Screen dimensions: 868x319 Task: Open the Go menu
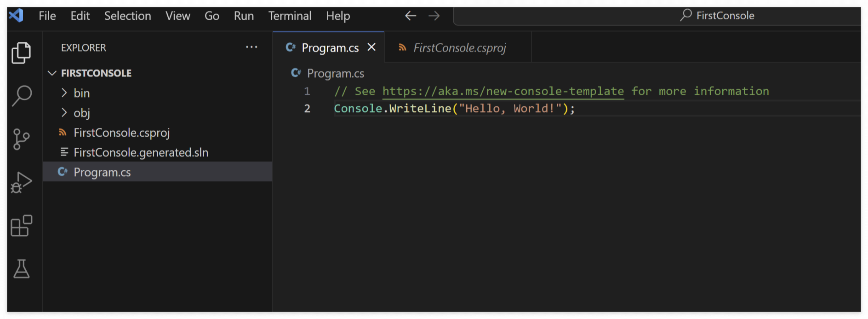[212, 16]
